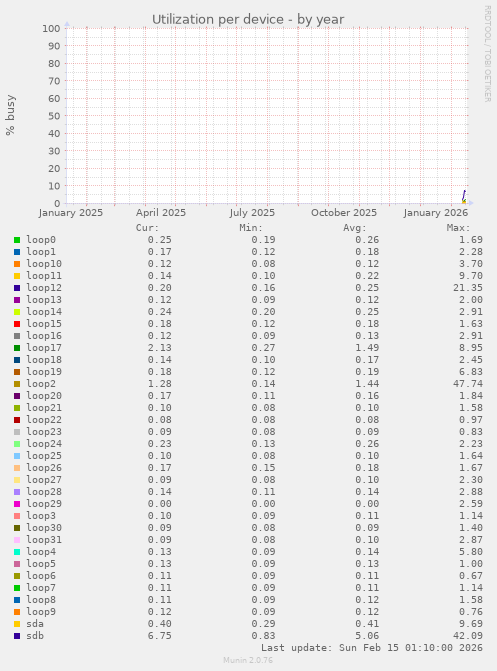Click the magenta loop29 legend swatch

tap(17, 504)
